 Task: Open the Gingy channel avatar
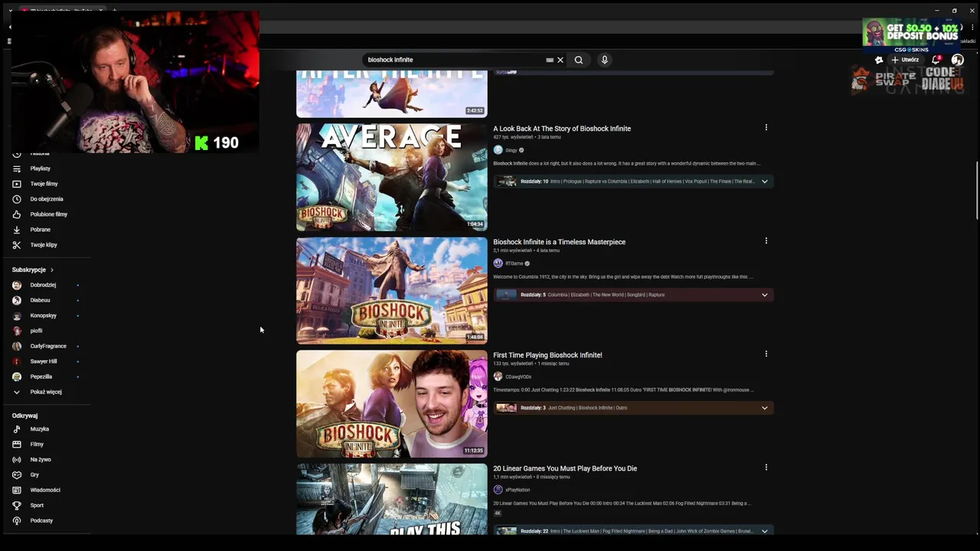(x=498, y=150)
